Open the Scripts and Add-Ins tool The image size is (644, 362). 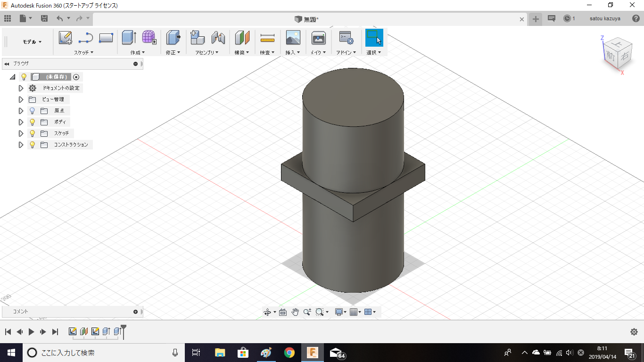point(346,38)
